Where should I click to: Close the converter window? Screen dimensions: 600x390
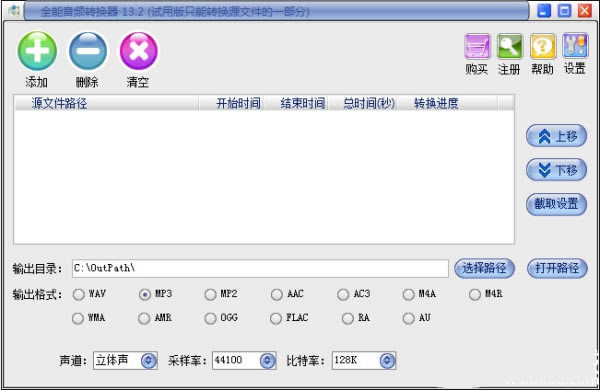click(585, 10)
